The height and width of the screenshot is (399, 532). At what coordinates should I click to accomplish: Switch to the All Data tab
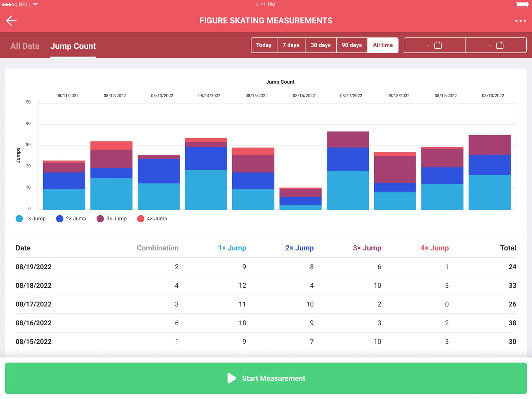25,46
